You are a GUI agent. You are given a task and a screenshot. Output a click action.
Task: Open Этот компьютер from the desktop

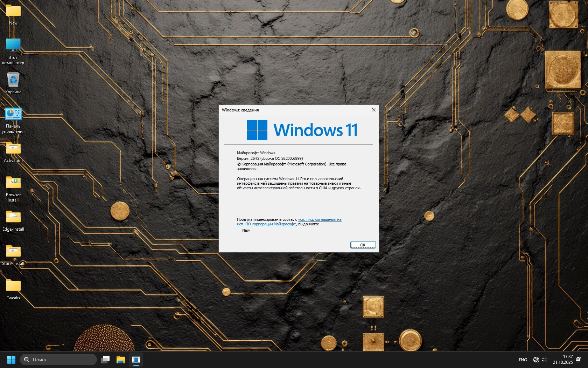coord(13,47)
